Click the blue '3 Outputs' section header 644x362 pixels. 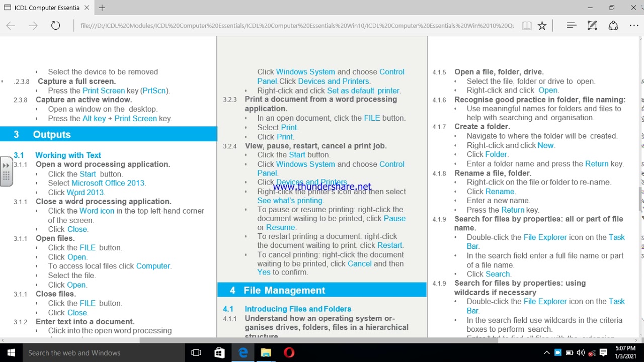tap(108, 134)
